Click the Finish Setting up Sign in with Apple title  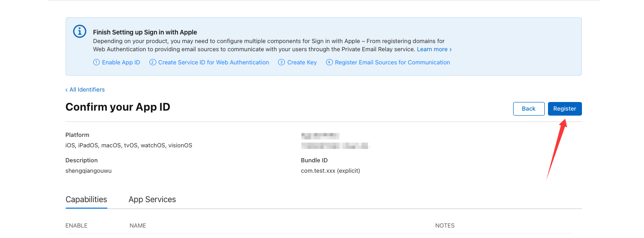pyautogui.click(x=145, y=32)
